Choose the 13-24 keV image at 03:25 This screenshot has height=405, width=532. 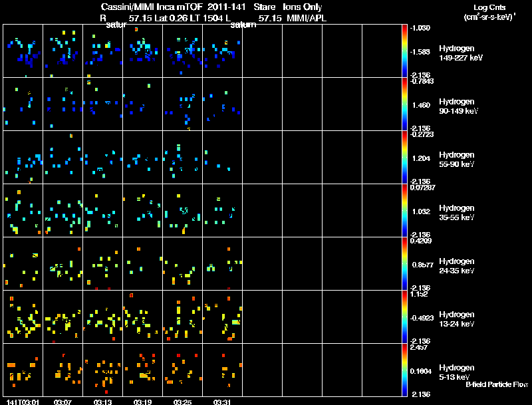[182, 317]
